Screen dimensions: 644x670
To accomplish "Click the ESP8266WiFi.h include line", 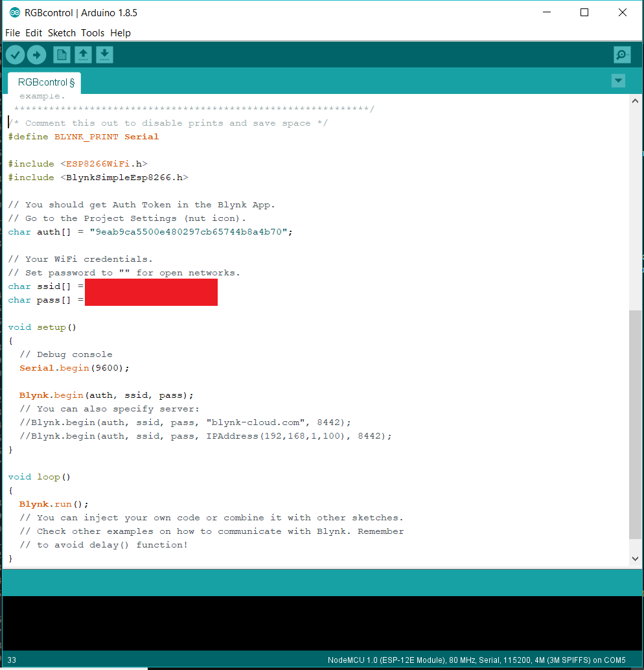I will (x=78, y=164).
